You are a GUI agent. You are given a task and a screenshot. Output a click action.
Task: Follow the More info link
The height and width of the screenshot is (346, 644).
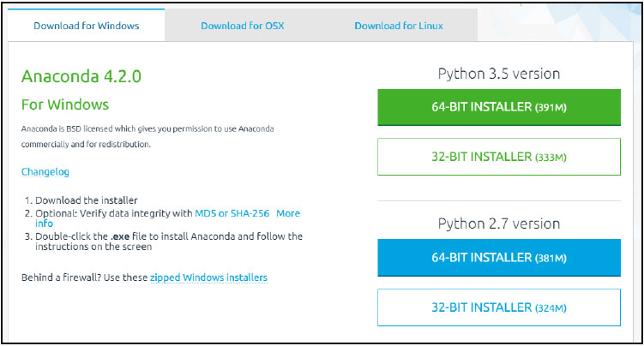(x=288, y=213)
